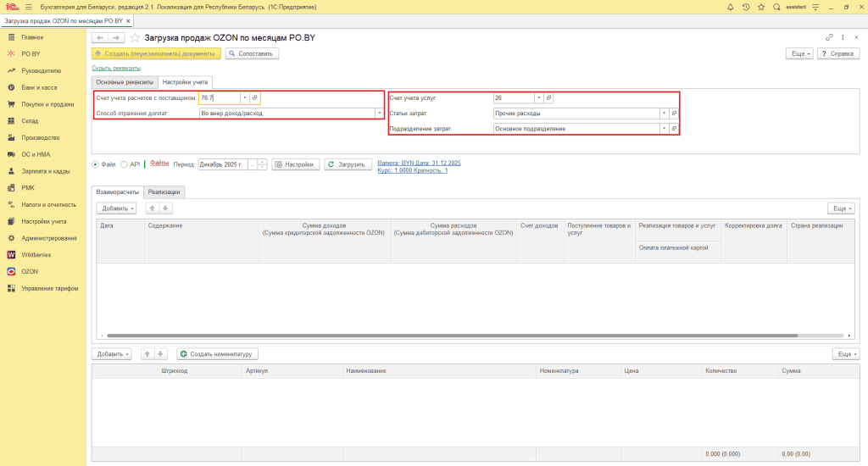The width and height of the screenshot is (868, 466).
Task: Click Создать (перезаполнить) документы button
Action: (x=156, y=53)
